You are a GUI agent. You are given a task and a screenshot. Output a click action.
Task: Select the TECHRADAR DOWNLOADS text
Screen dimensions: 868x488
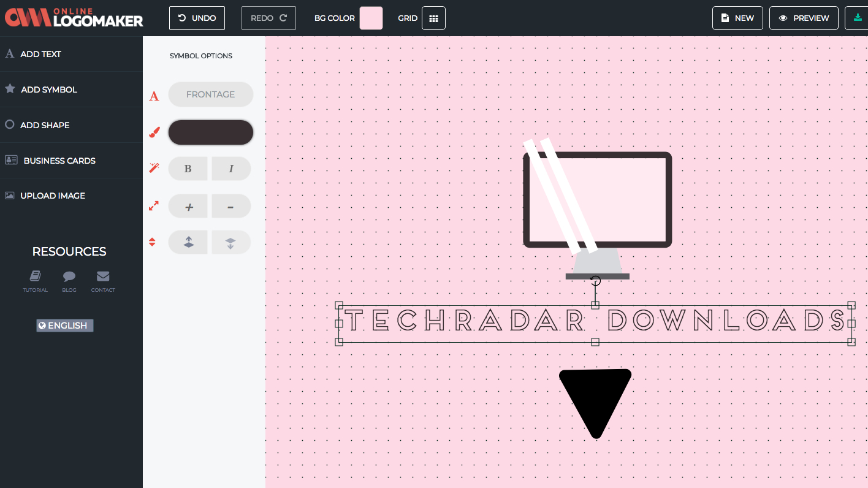595,321
